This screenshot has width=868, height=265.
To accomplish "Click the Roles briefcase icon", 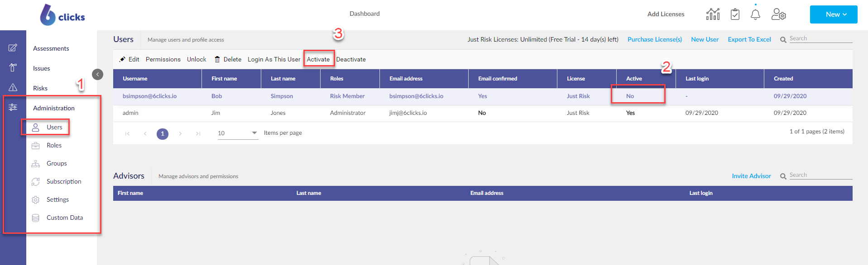I will click(x=35, y=146).
